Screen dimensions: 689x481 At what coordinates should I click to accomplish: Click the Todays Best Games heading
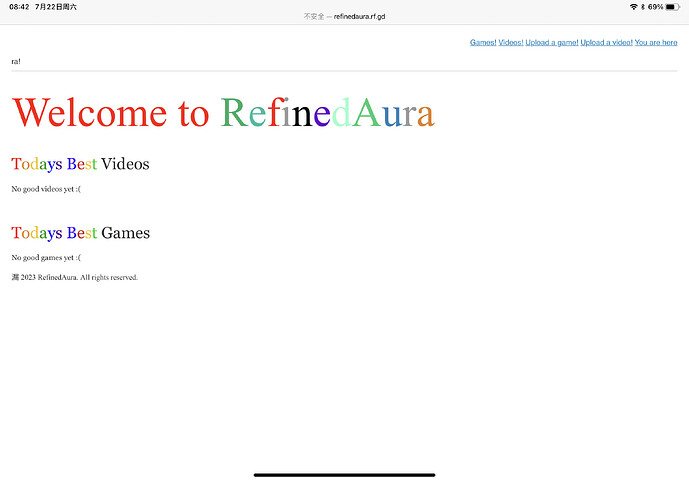point(80,233)
